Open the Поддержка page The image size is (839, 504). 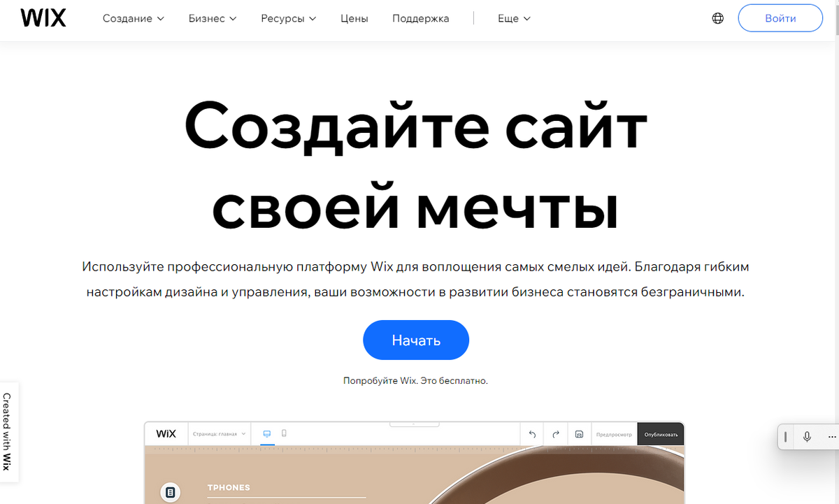click(421, 19)
